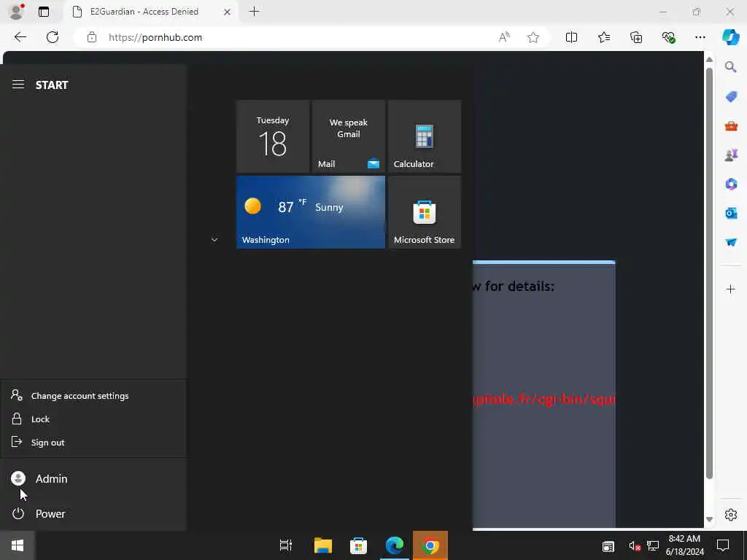Screen dimensions: 747x560
Task: Open the Power options
Action: (x=93, y=513)
